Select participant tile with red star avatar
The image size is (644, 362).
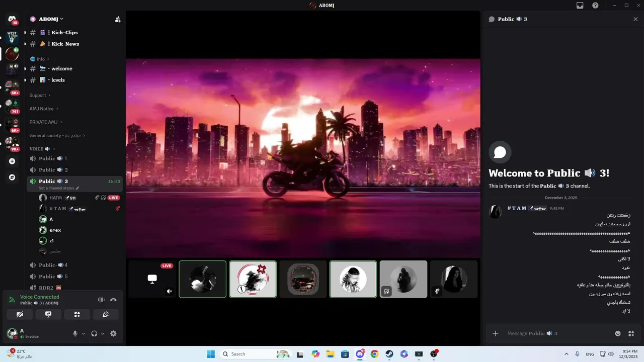(253, 279)
